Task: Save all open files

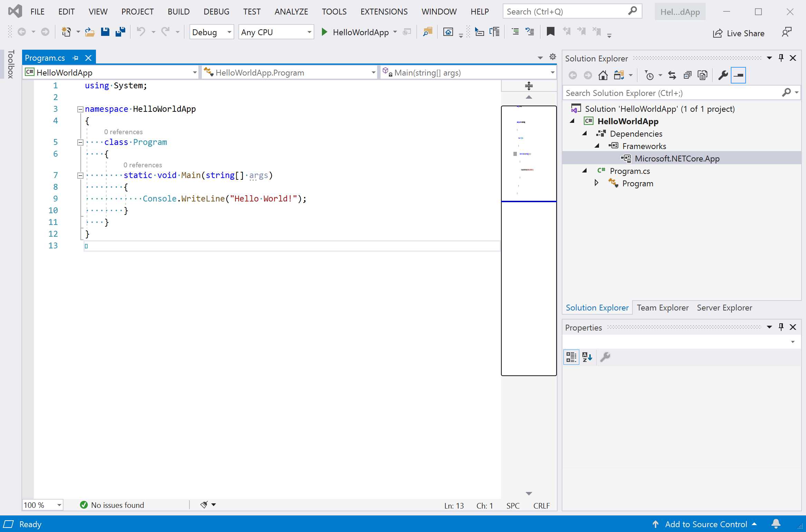Action: click(x=120, y=32)
